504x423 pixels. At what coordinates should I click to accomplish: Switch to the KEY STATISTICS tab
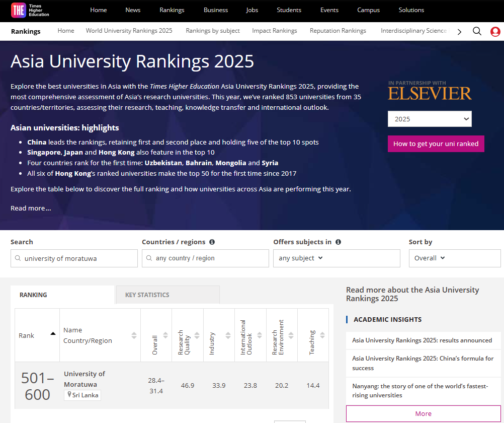tap(168, 295)
